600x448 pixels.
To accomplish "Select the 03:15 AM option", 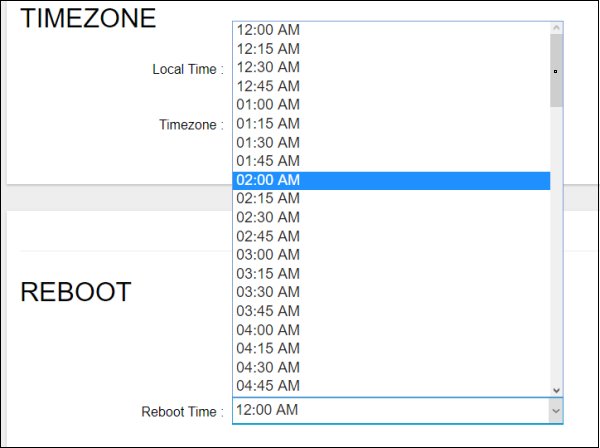I will coord(391,274).
